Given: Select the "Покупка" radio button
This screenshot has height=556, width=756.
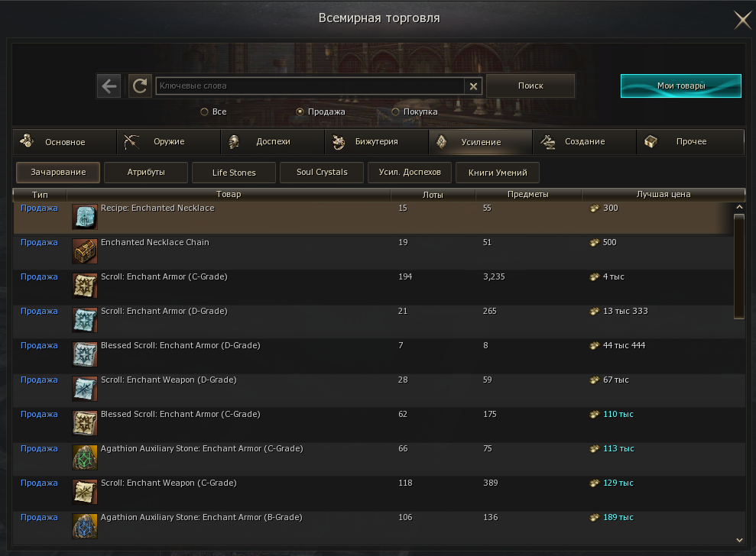Looking at the screenshot, I should tap(395, 112).
